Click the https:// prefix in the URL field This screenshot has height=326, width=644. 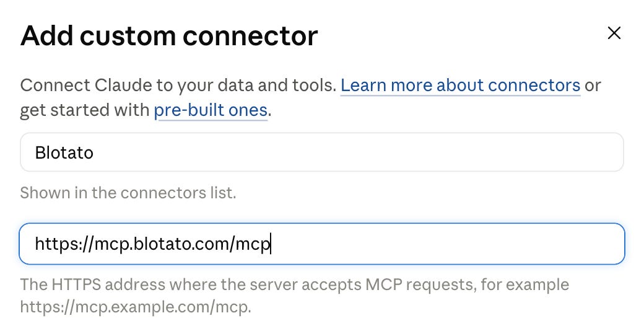(65, 244)
